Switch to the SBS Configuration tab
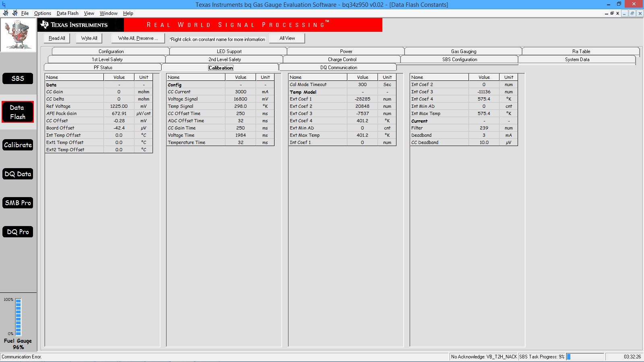This screenshot has width=644, height=362. [460, 59]
